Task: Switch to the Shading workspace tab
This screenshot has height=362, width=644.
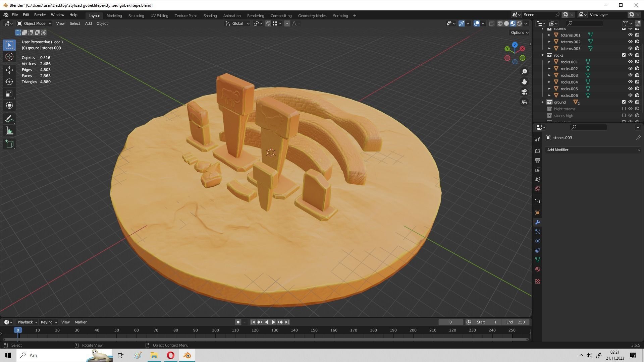Action: [x=210, y=16]
